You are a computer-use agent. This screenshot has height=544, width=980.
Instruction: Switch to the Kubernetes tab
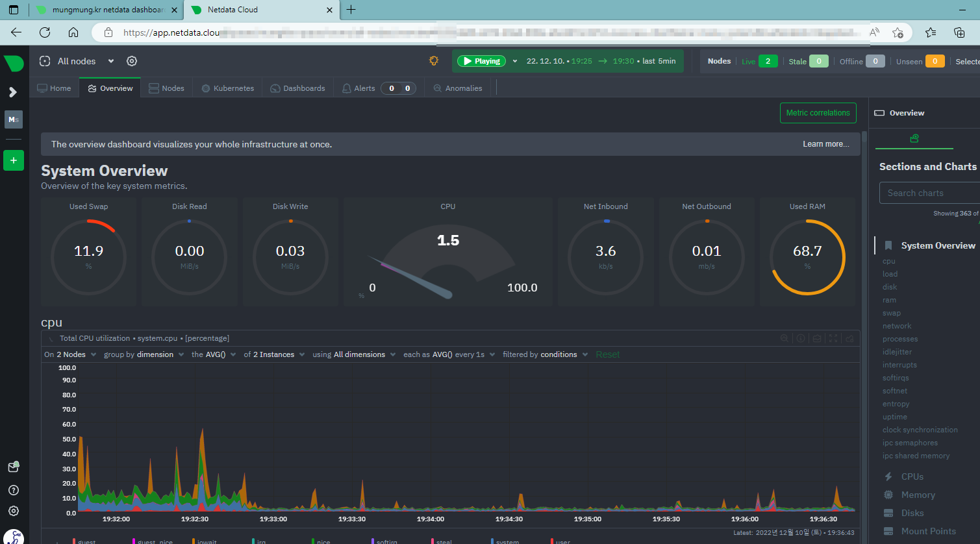227,88
